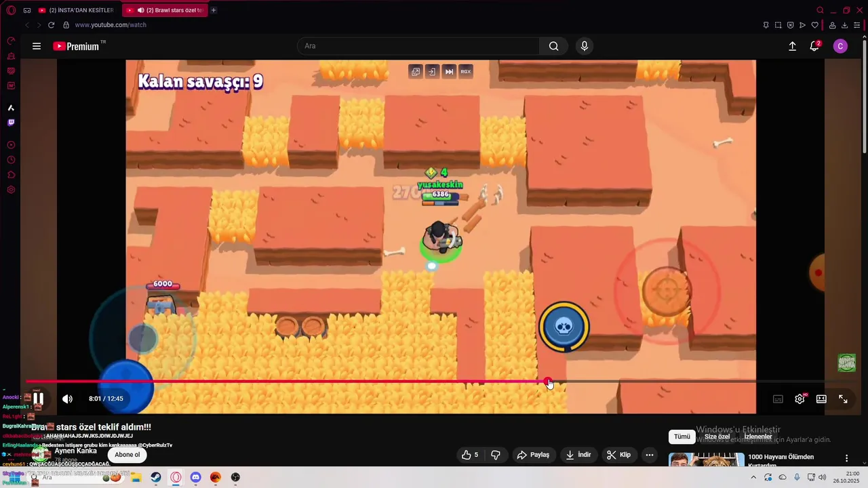Click the address bar URL
868x488 pixels.
coord(111,25)
